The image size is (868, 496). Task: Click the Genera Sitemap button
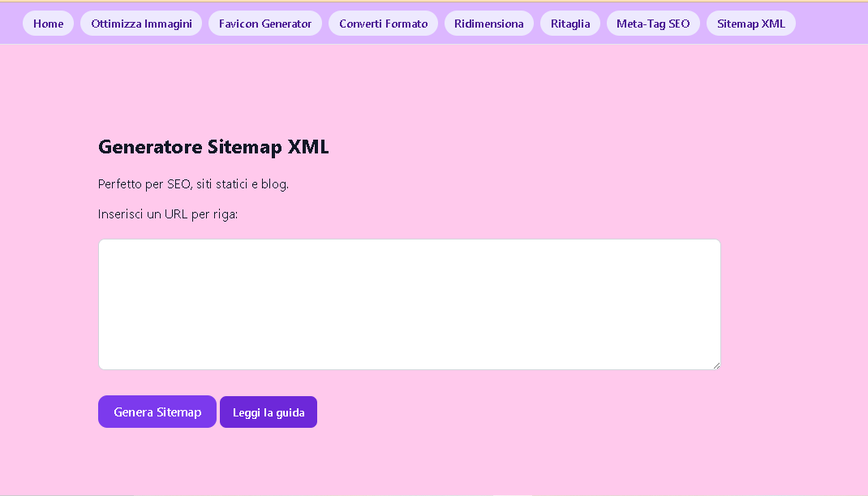pos(157,412)
